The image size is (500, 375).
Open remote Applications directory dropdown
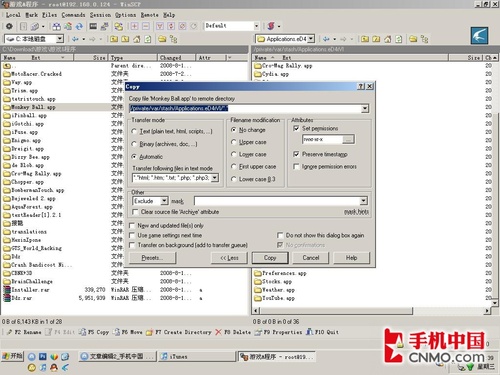(x=311, y=39)
